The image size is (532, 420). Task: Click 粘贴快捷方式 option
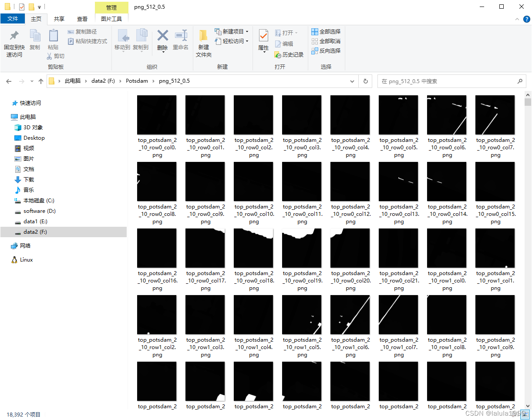point(88,41)
